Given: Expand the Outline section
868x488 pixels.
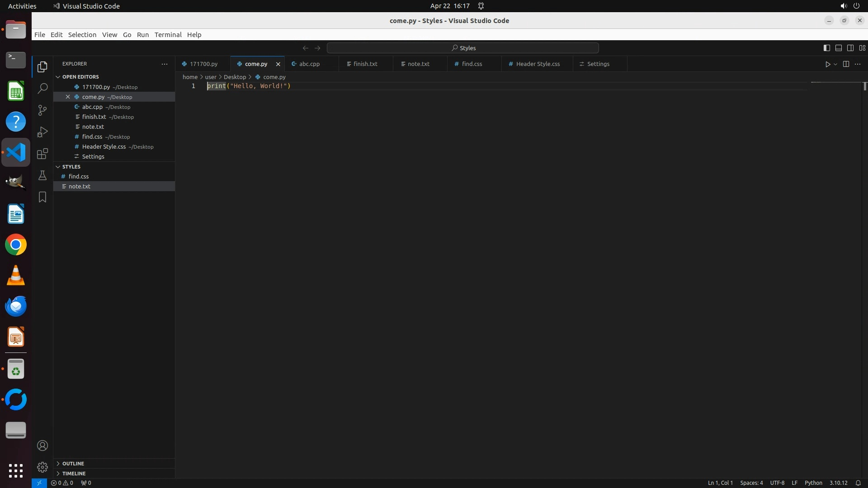Looking at the screenshot, I should coord(73,464).
